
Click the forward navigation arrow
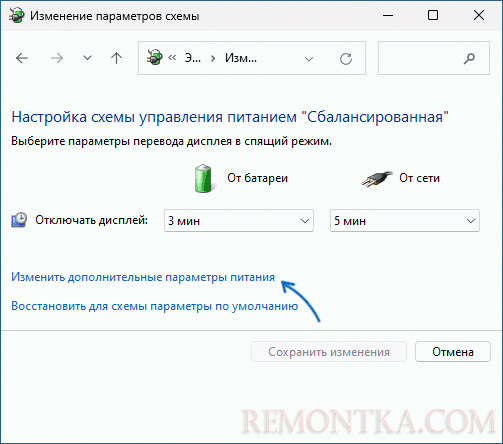pyautogui.click(x=57, y=58)
